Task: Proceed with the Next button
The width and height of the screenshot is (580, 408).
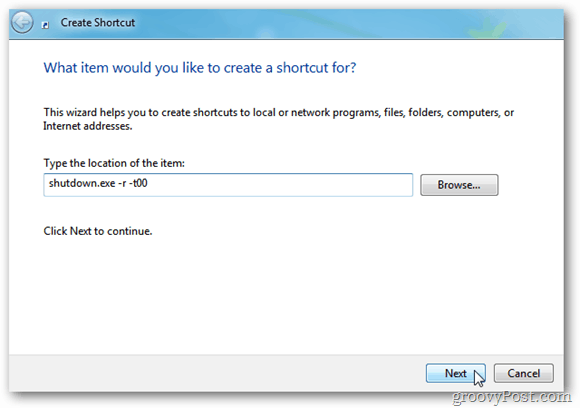Action: [455, 373]
